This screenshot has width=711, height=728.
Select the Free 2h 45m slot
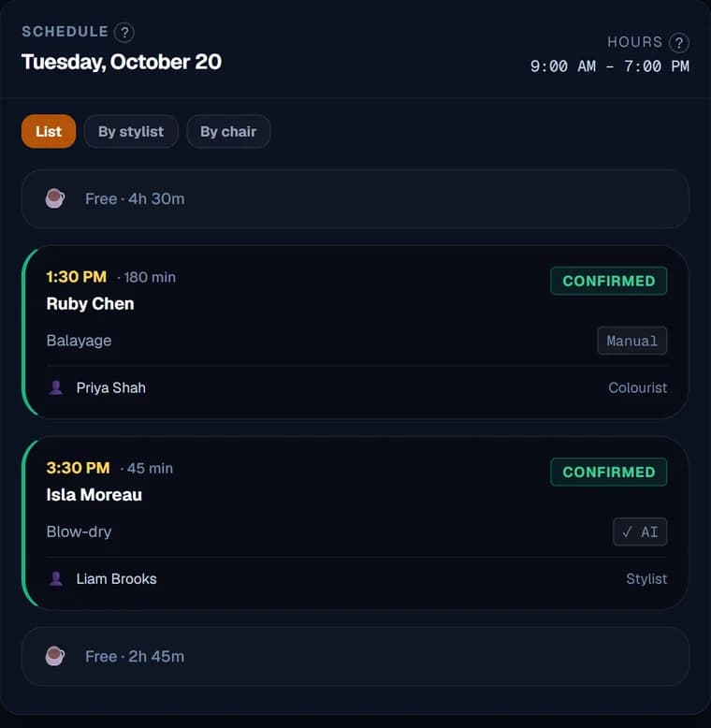point(355,657)
